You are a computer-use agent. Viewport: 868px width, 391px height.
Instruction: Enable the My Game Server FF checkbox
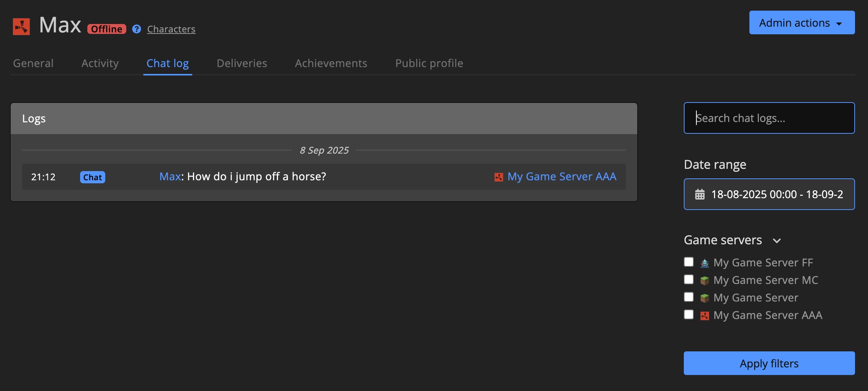[x=689, y=262]
